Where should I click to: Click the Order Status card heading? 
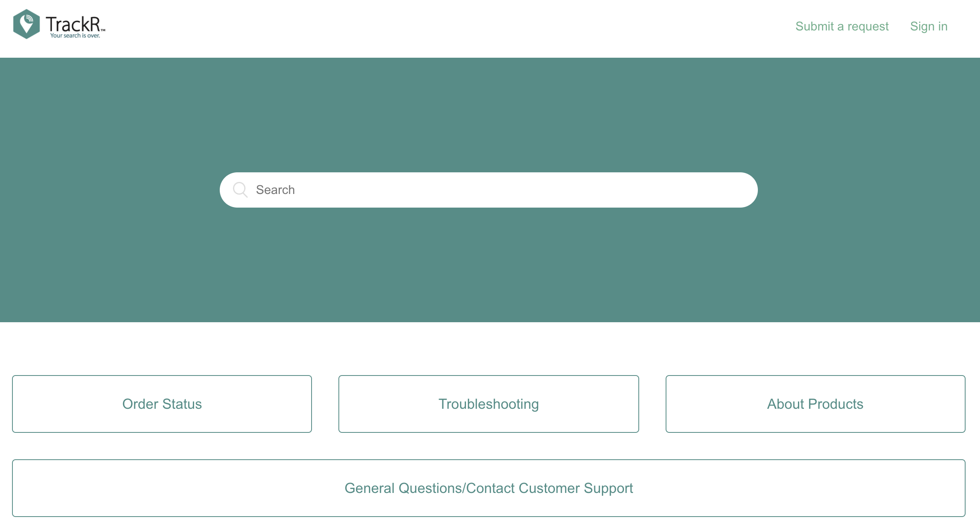point(162,404)
